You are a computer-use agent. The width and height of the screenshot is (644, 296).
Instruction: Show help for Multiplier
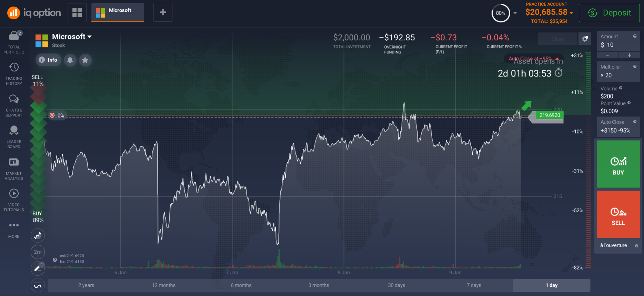635,67
